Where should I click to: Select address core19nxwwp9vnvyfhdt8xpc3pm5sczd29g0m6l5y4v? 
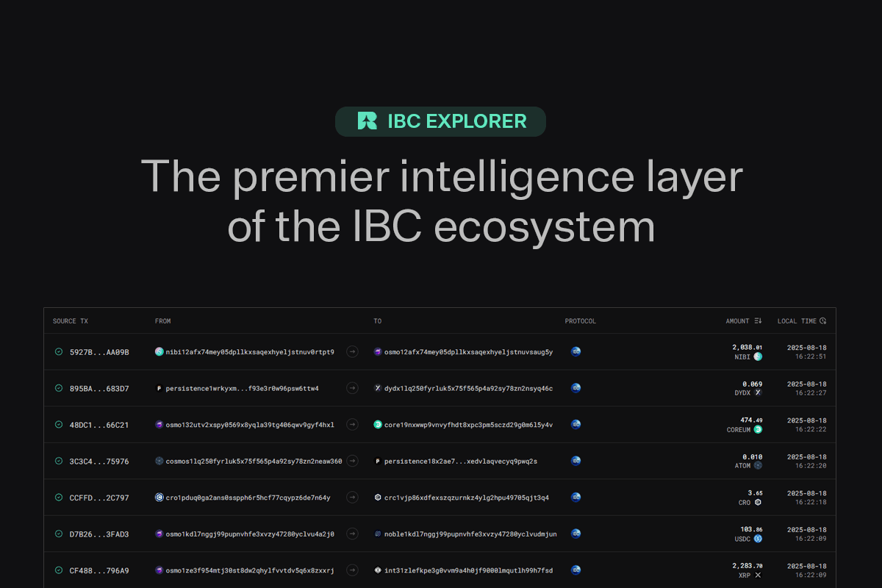coord(469,425)
